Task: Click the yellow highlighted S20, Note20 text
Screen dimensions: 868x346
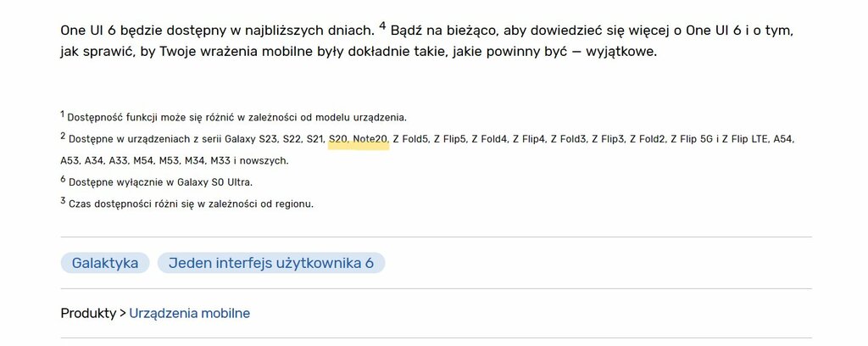Action: (x=359, y=140)
